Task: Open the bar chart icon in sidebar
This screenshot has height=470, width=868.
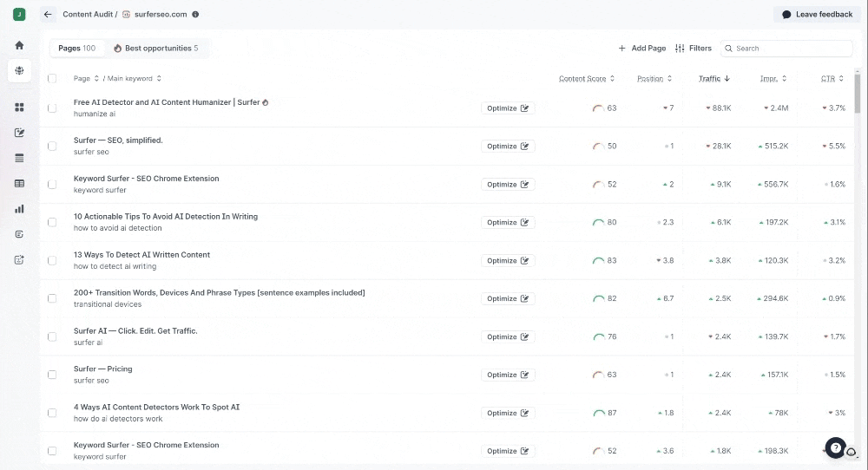Action: [x=19, y=209]
